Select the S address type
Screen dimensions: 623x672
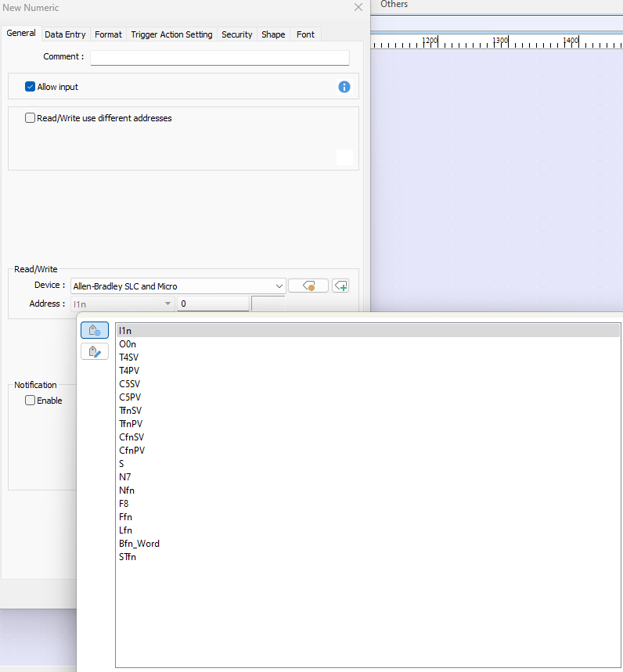pyautogui.click(x=369, y=464)
